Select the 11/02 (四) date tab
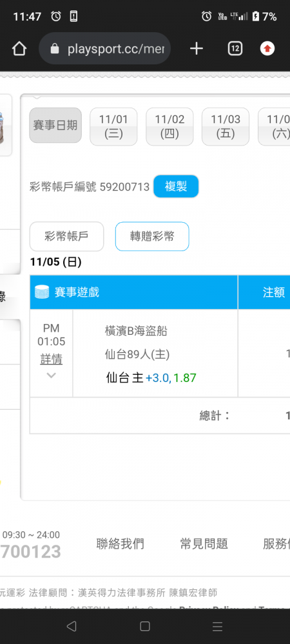 tap(169, 126)
